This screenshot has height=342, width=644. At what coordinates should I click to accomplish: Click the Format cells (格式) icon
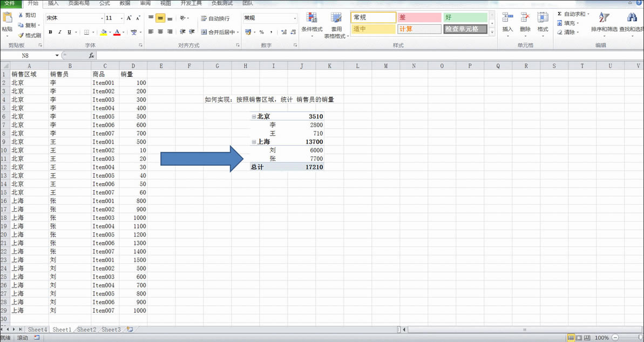point(543,18)
